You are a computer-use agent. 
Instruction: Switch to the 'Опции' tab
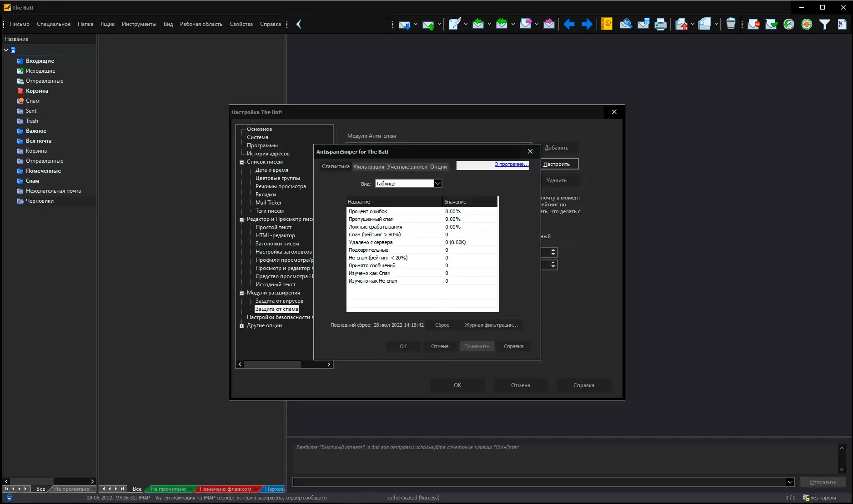[x=439, y=167]
